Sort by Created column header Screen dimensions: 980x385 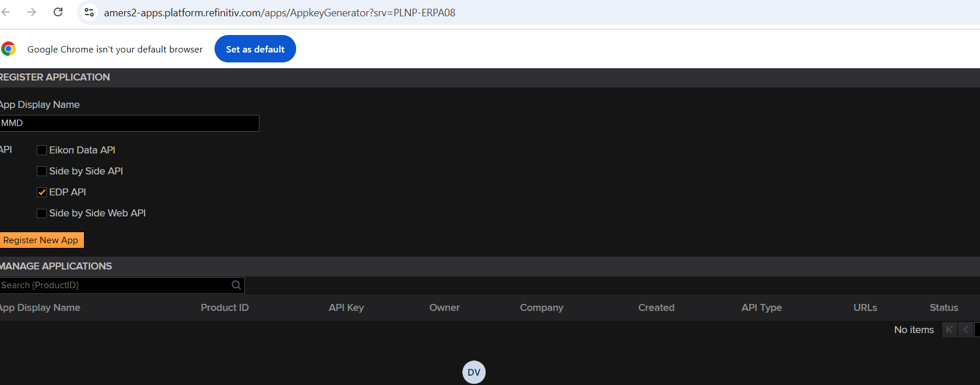[x=656, y=307]
